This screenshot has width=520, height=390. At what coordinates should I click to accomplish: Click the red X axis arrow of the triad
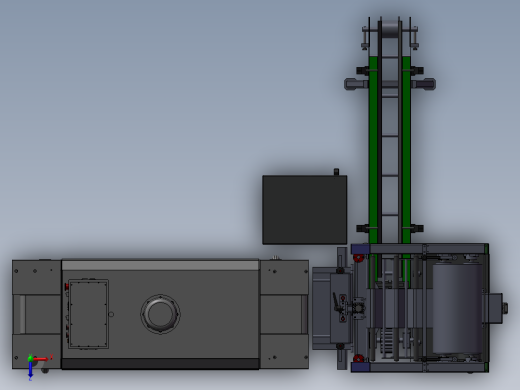point(41,359)
